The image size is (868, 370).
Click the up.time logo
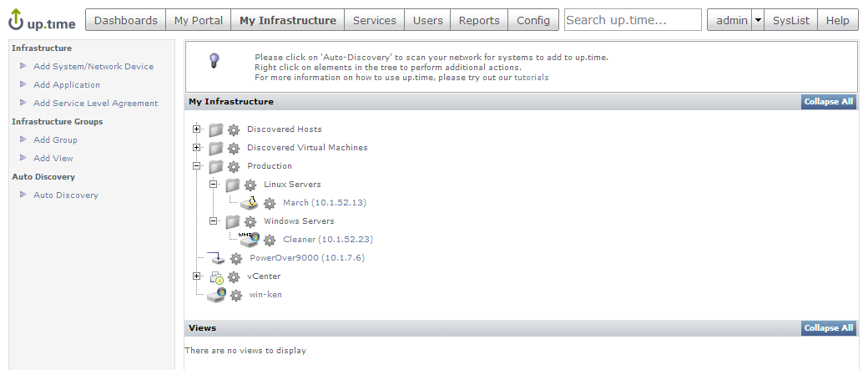pyautogui.click(x=41, y=20)
